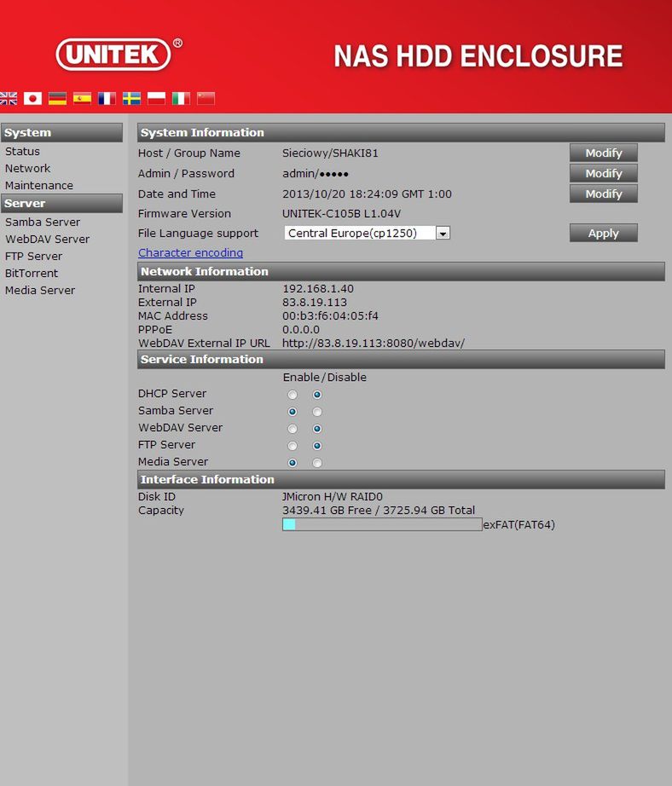Open Media Server settings in sidebar
Screen dimensions: 672x786
[x=40, y=290]
